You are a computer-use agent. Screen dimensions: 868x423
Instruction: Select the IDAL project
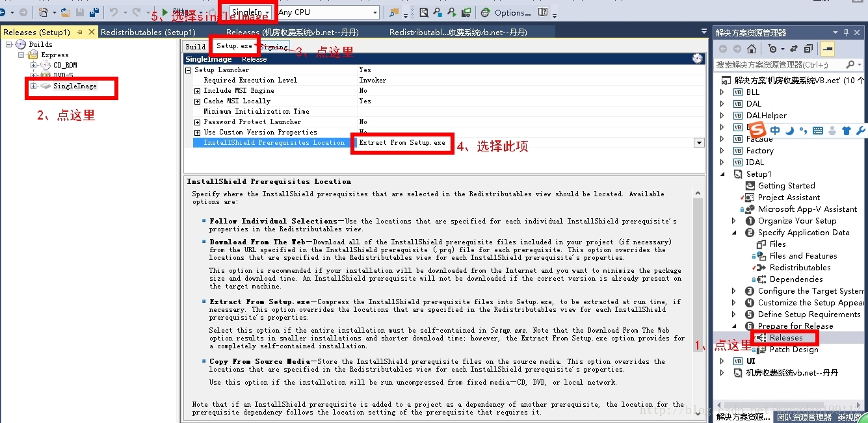755,162
